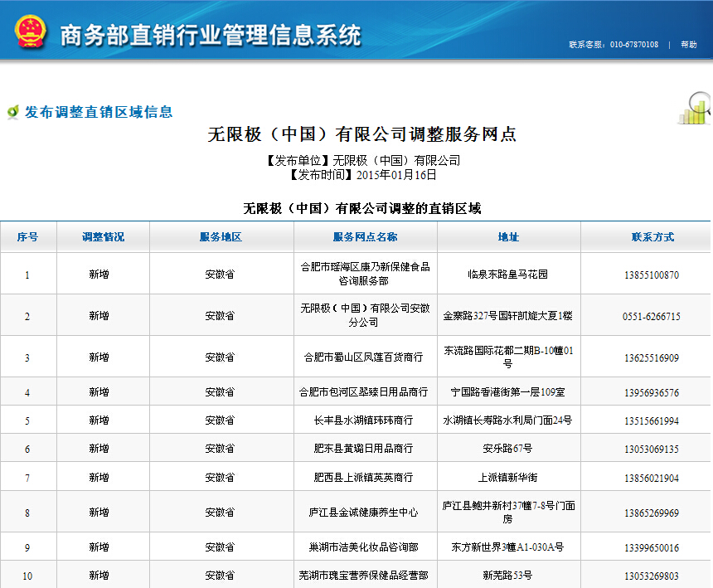Click the 服务网点名称 column header
713x588 pixels.
point(365,237)
